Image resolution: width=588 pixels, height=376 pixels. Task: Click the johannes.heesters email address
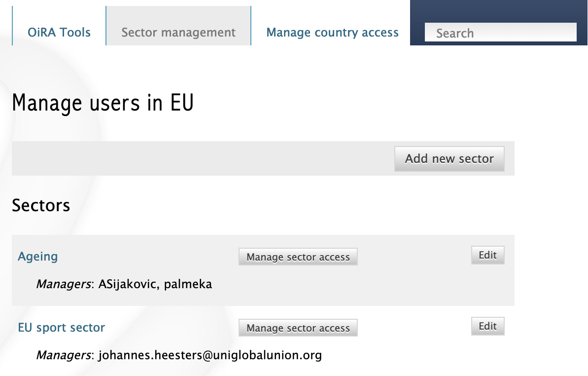210,355
